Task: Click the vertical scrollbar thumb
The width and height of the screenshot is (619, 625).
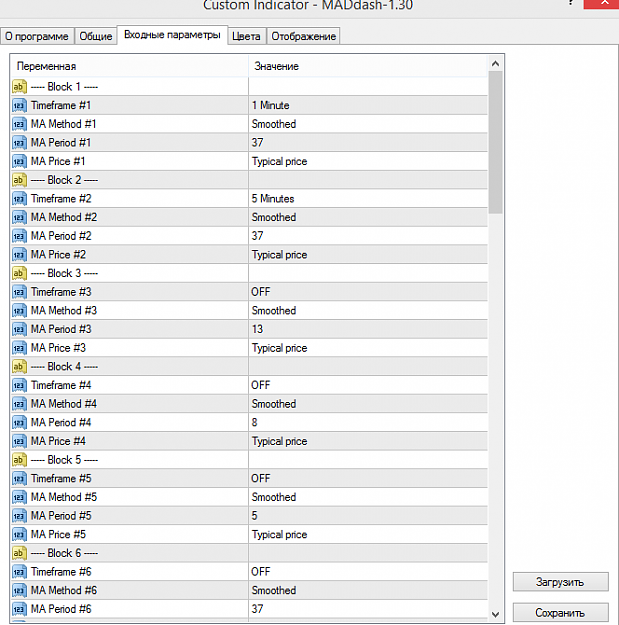Action: click(495, 142)
